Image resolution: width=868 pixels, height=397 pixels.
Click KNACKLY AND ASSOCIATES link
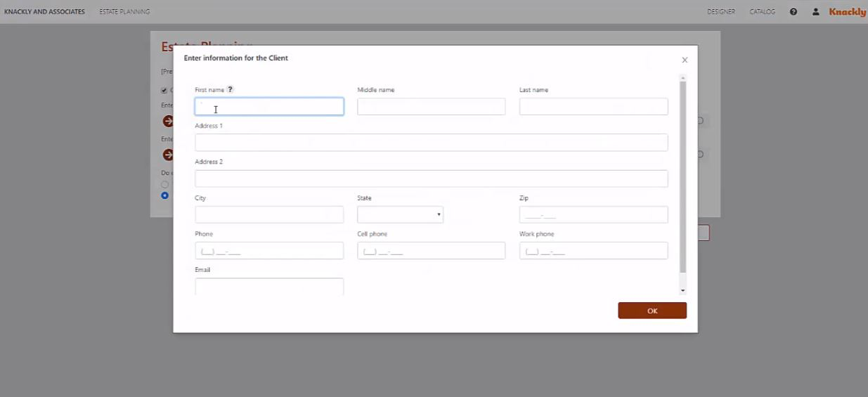44,12
